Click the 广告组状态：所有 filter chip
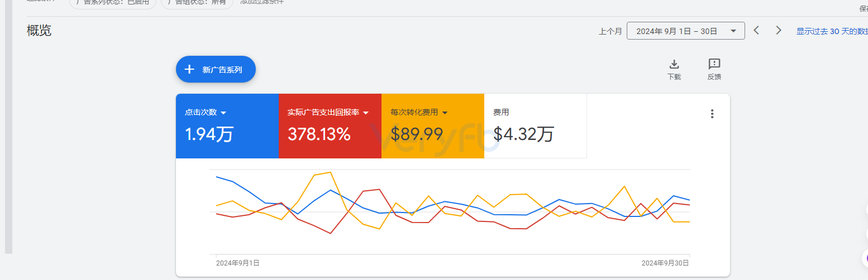868x280 pixels. point(197,2)
